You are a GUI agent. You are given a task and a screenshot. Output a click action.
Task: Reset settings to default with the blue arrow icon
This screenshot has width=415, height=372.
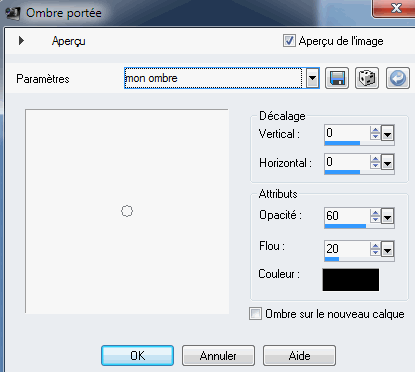point(398,78)
